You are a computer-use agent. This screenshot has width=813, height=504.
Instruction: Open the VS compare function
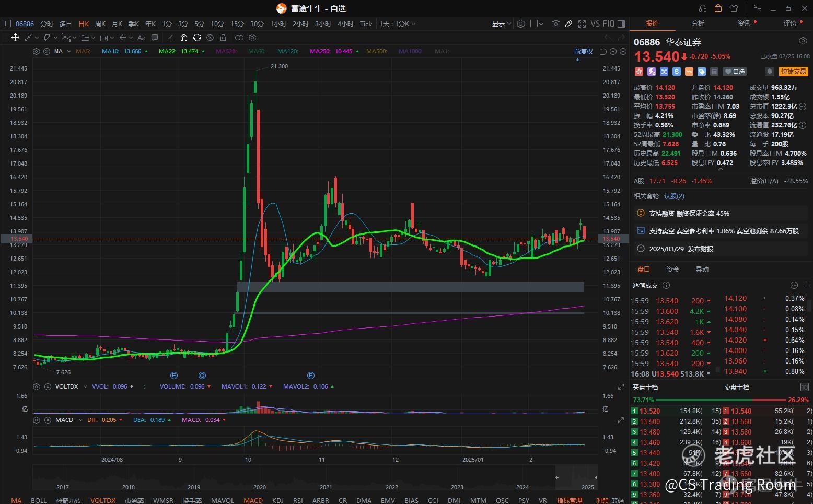point(595,24)
